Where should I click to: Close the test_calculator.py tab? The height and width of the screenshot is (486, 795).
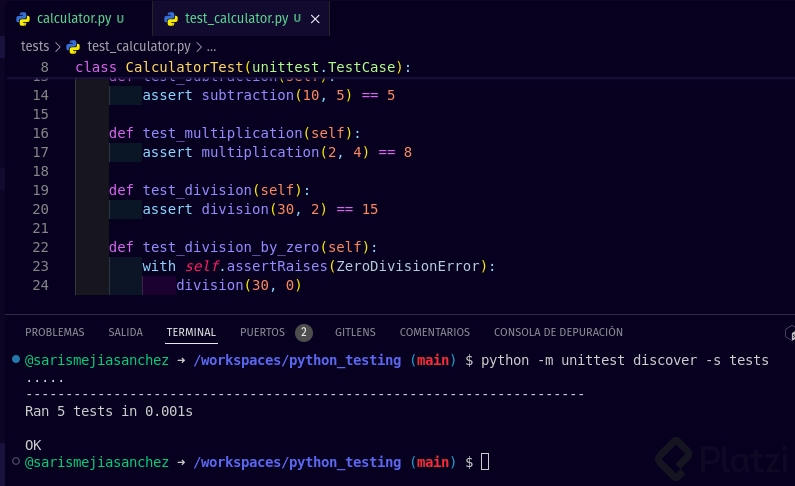coord(315,19)
